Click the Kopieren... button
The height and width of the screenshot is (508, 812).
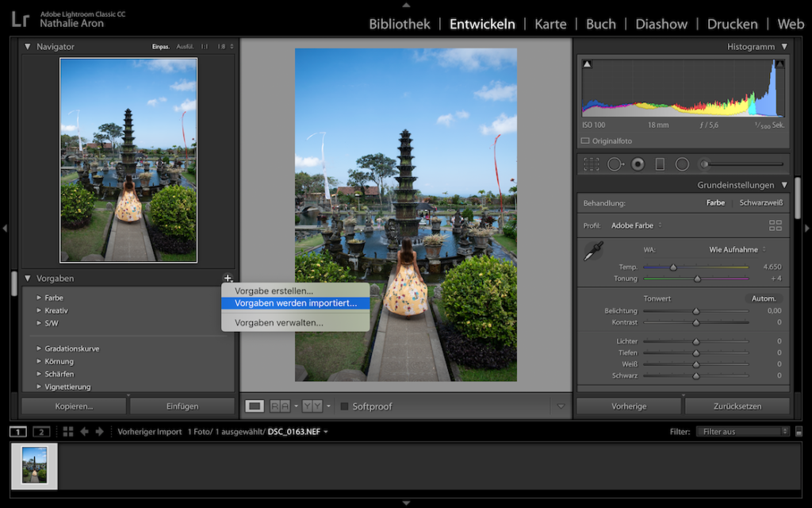[x=74, y=406]
